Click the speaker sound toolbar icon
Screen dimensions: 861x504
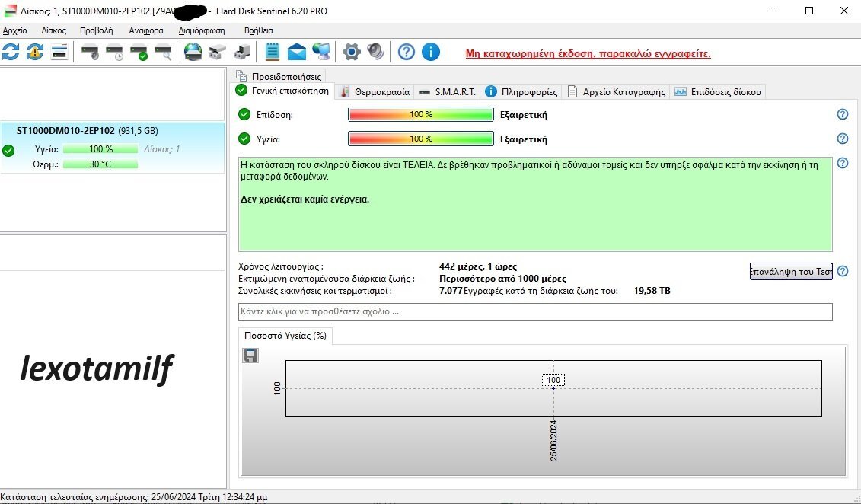pyautogui.click(x=375, y=53)
